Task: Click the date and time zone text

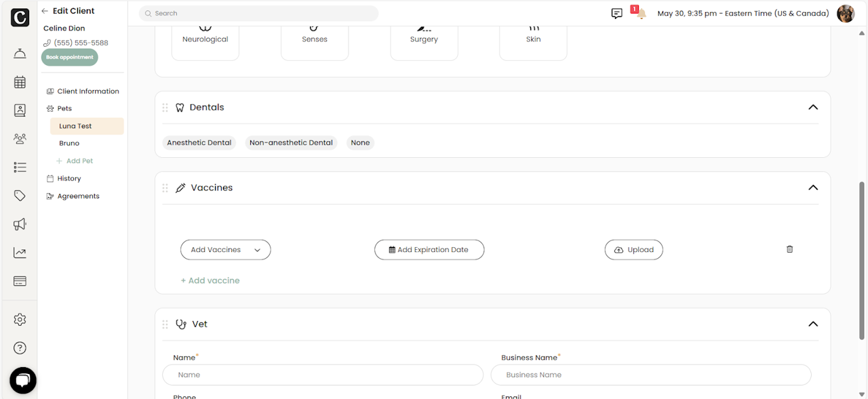Action: (x=743, y=14)
